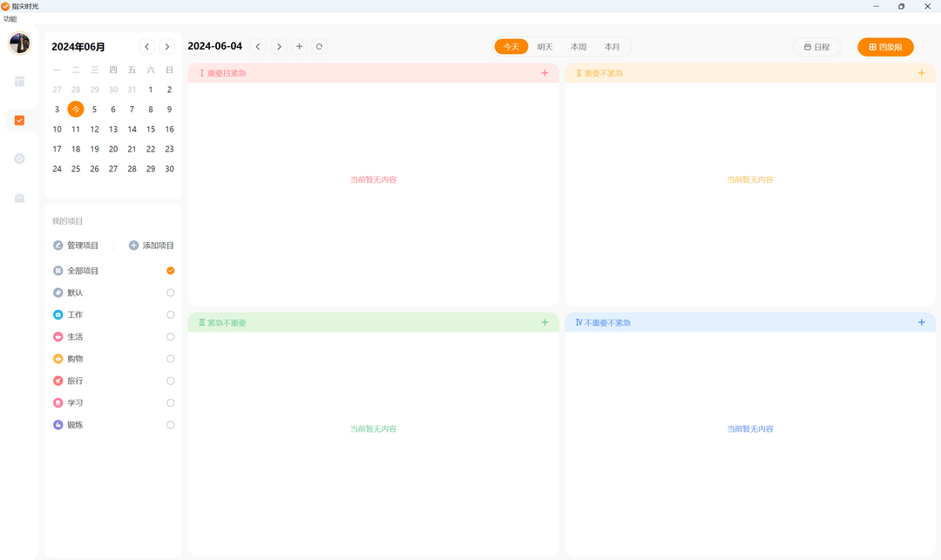The width and height of the screenshot is (941, 560).
Task: Add task to 不重要不紧急 quadrant
Action: 921,322
